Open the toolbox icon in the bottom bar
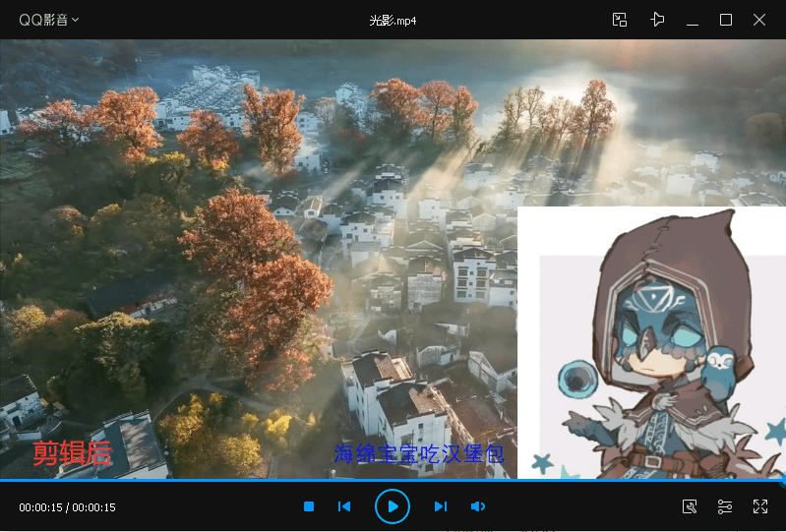786x532 pixels. pos(691,507)
